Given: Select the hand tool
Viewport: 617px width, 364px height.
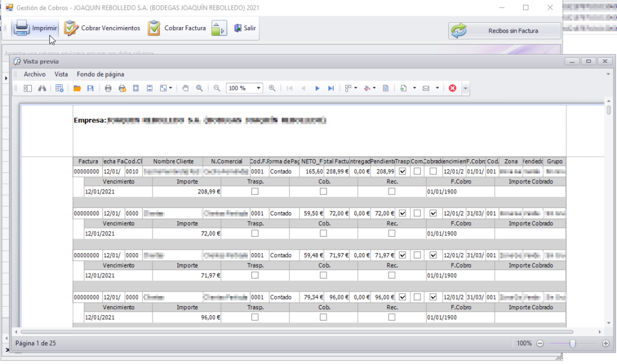Looking at the screenshot, I should 186,89.
